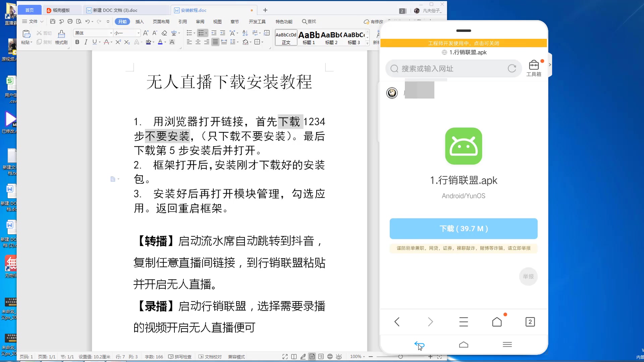Apply the 标题 1 heading style
The image size is (644, 362).
coord(309,38)
